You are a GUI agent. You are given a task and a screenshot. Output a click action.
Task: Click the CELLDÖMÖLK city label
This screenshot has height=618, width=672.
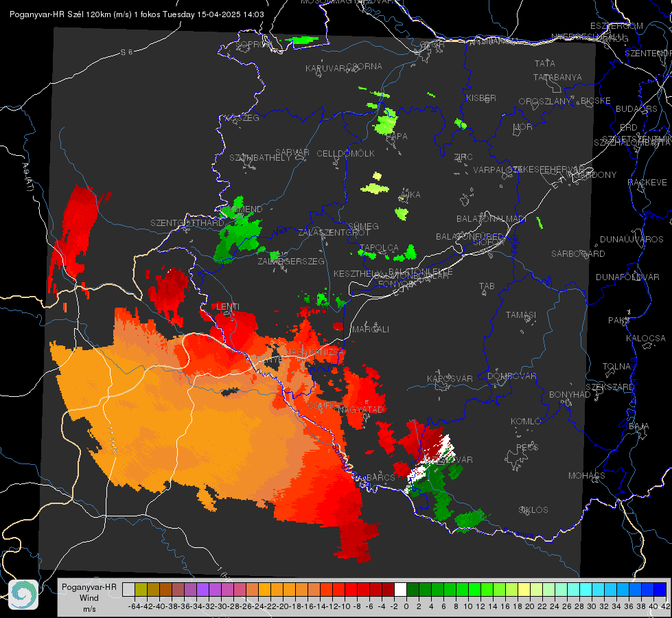[345, 154]
